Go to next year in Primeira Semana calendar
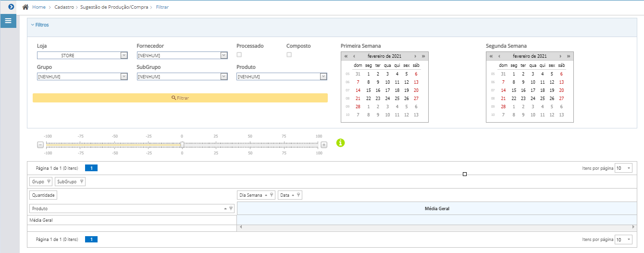 coord(423,56)
